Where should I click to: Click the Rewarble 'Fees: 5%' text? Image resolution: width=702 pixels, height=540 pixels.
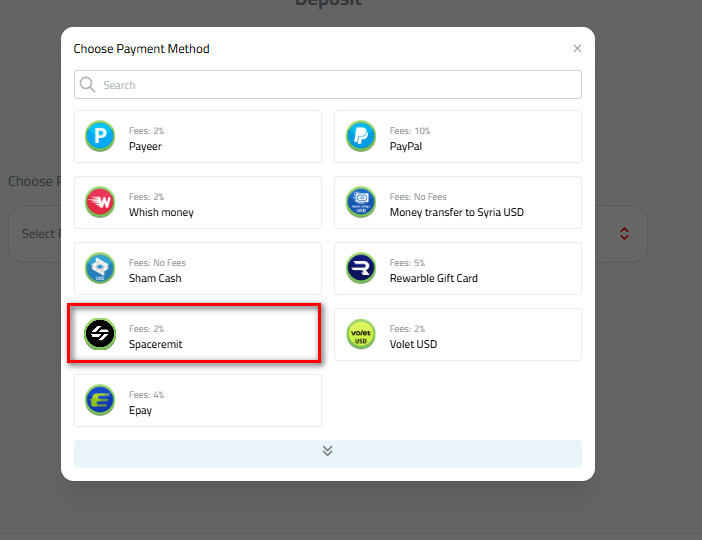(x=407, y=262)
